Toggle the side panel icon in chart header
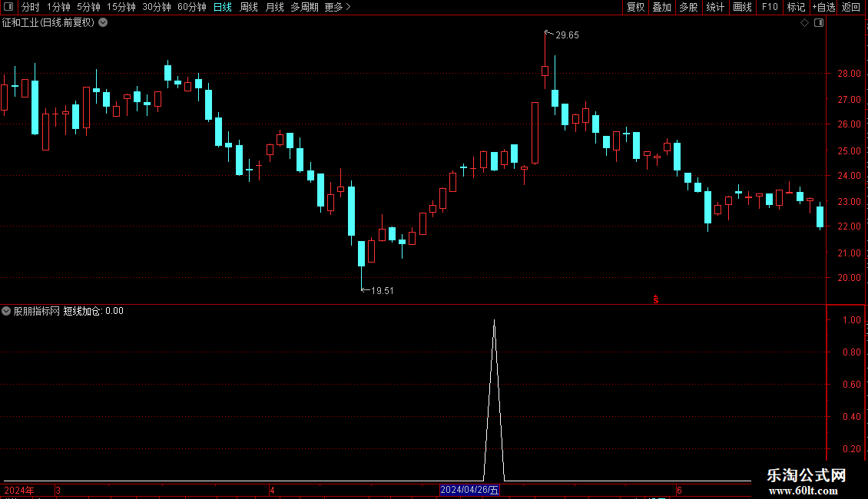868x499 pixels. [819, 23]
